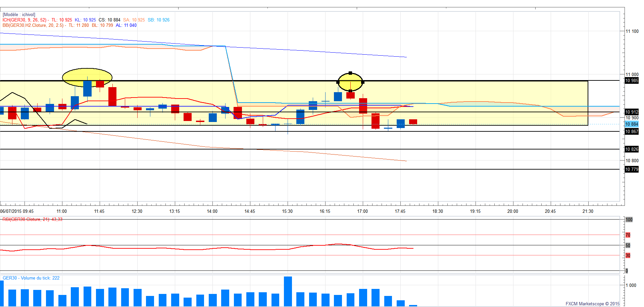Click the 'BL: 10 799' lower band value
The image size is (644, 307).
pyautogui.click(x=102, y=25)
